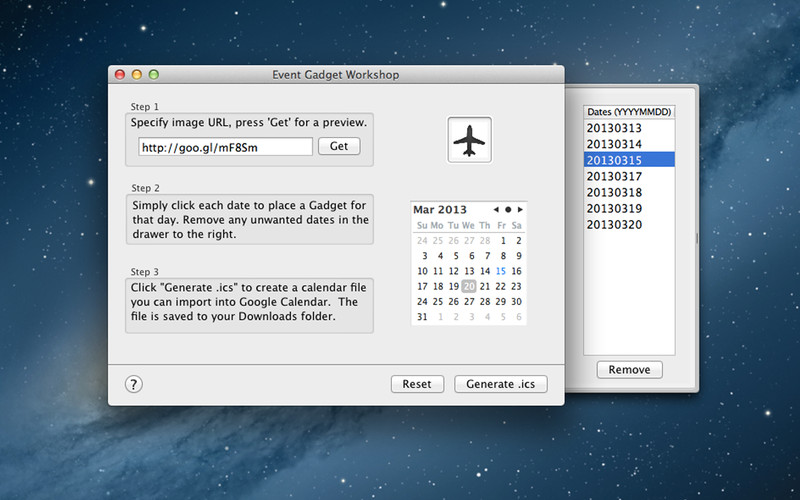Pick March 25 in the calendar

pyautogui.click(x=438, y=302)
